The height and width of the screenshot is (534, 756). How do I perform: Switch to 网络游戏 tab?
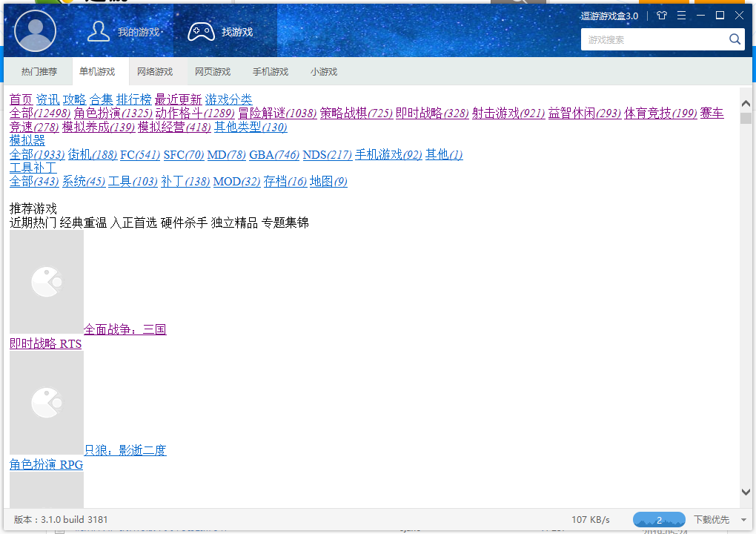(x=155, y=71)
